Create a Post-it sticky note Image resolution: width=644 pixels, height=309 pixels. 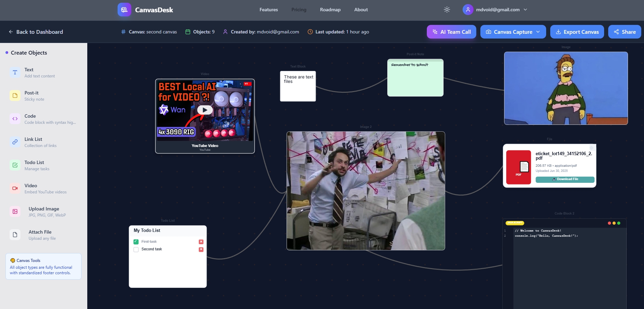(x=43, y=96)
